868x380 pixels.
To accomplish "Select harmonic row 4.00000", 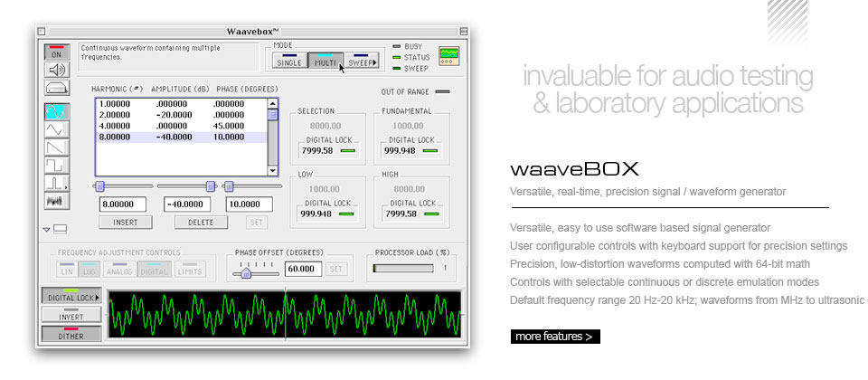I will point(181,126).
